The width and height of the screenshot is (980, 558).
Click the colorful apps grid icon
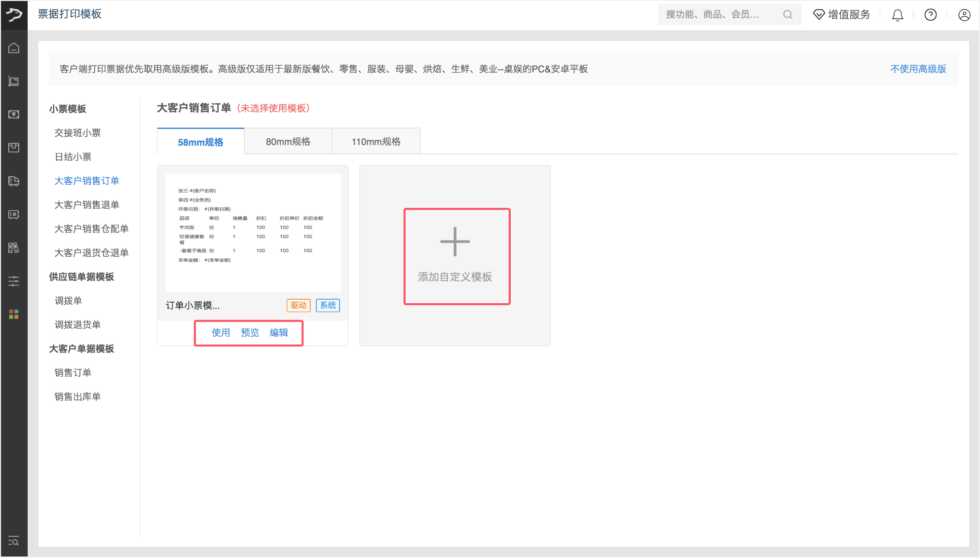pos(14,314)
